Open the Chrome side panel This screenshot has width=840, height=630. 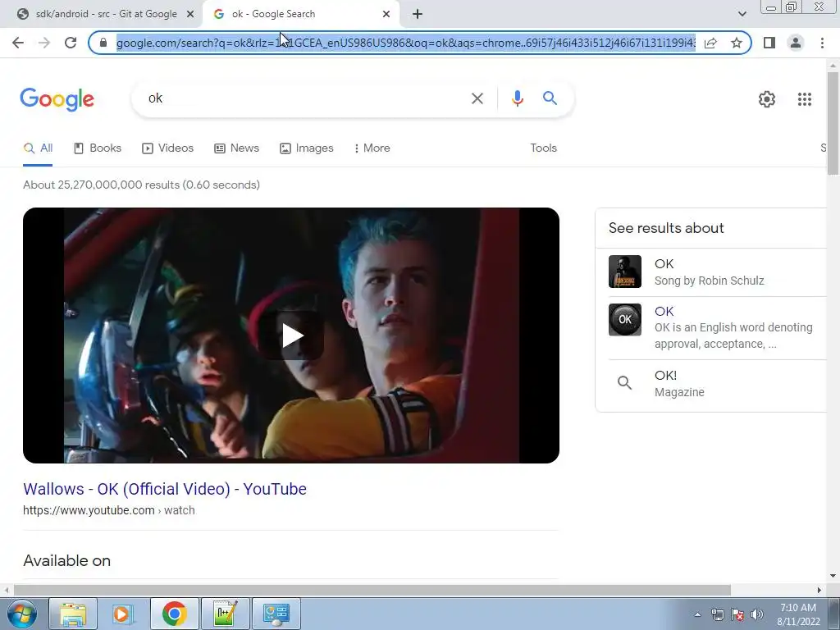(x=769, y=43)
